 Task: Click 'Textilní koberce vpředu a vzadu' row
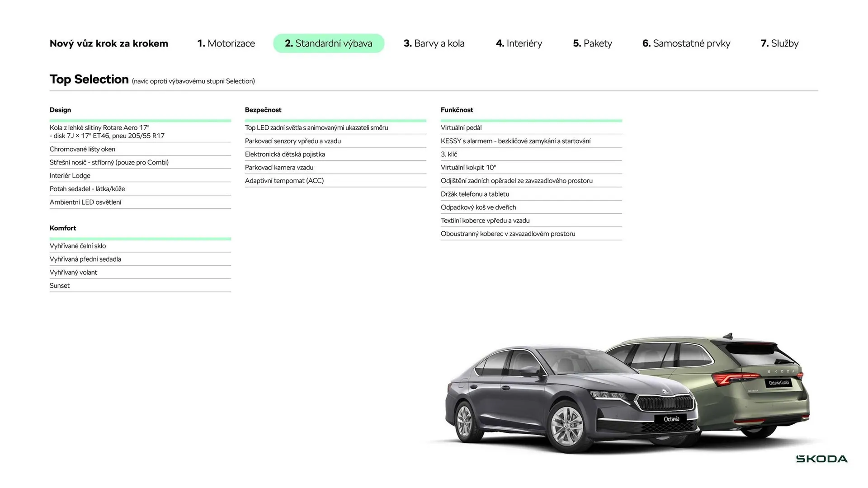531,221
